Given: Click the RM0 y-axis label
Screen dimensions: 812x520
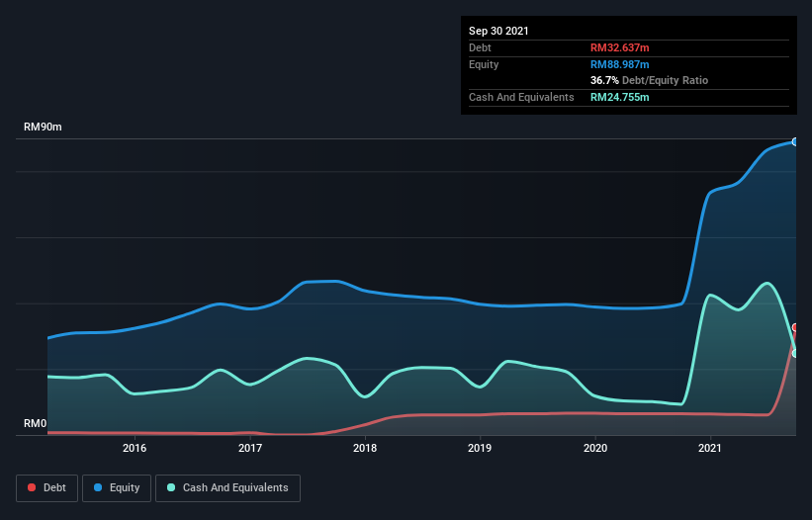Looking at the screenshot, I should 36,423.
